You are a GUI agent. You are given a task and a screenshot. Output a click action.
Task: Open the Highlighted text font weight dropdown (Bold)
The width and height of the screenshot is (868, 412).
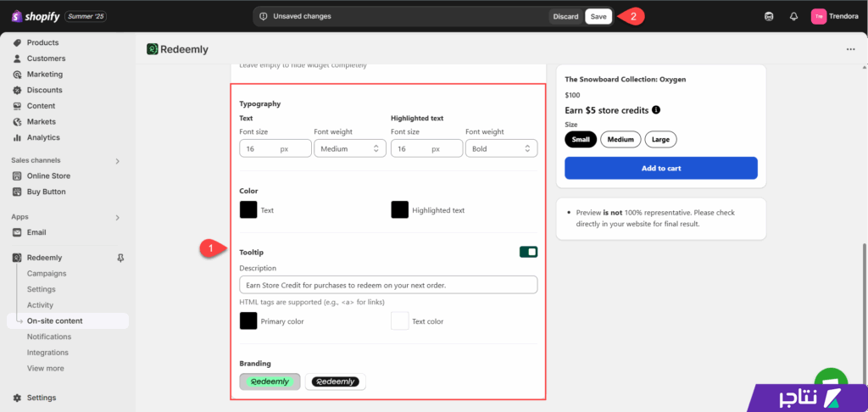pyautogui.click(x=502, y=148)
